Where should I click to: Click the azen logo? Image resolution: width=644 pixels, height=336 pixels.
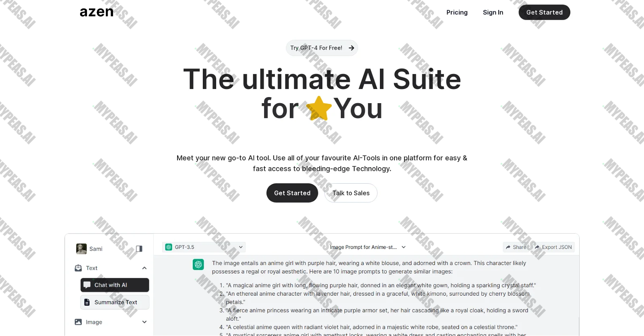[97, 12]
